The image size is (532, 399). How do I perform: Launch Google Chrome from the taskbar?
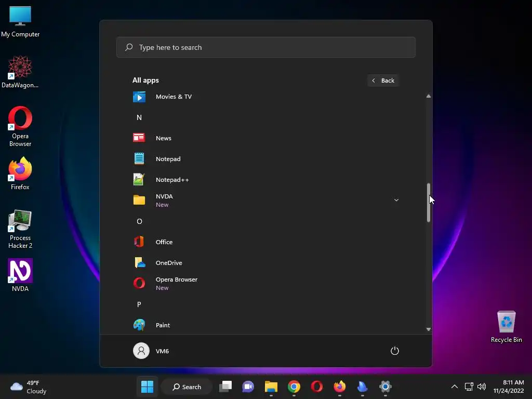click(294, 387)
